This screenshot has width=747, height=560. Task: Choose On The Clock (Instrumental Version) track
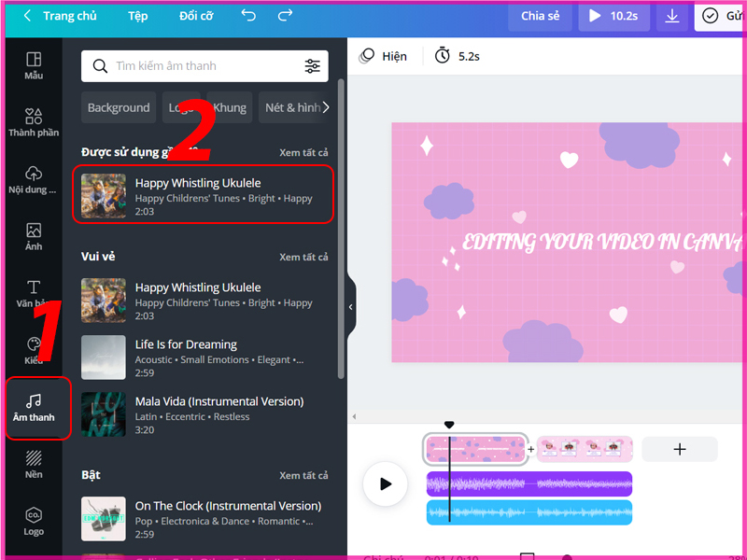point(204,519)
